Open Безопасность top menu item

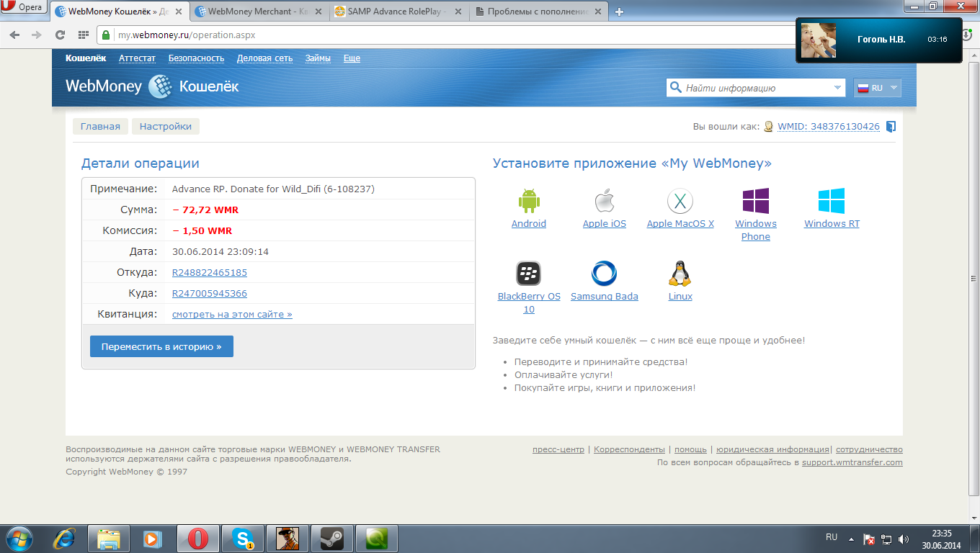tap(196, 58)
